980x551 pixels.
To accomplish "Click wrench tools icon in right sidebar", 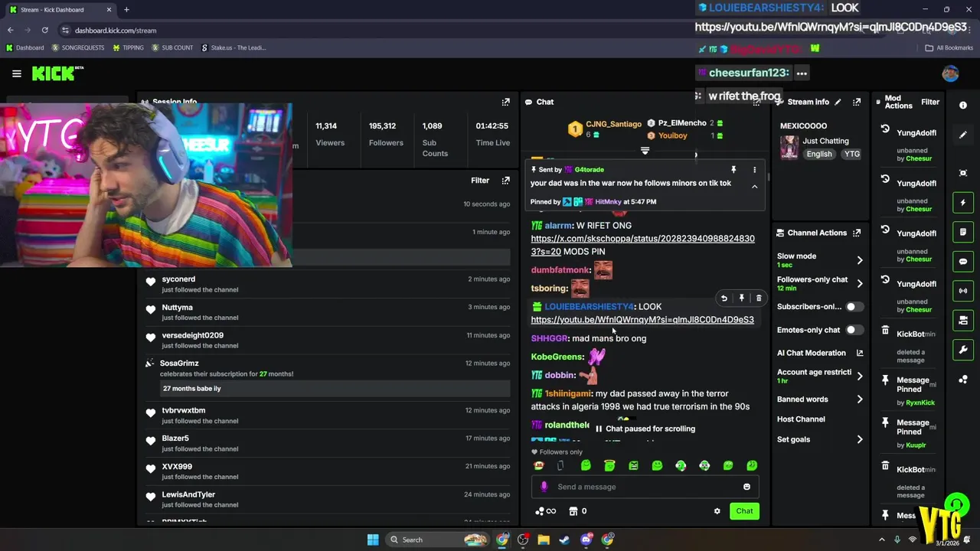I will pos(963,350).
